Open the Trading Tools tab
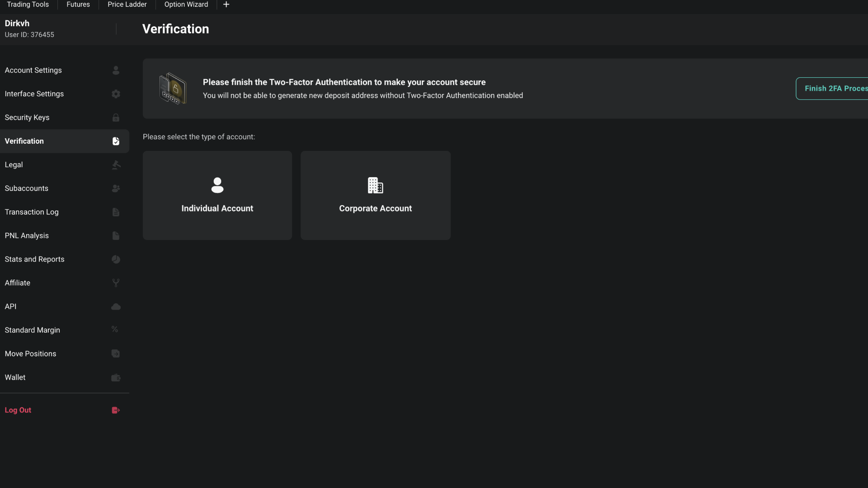Screen dimensions: 868x488 click(x=28, y=5)
